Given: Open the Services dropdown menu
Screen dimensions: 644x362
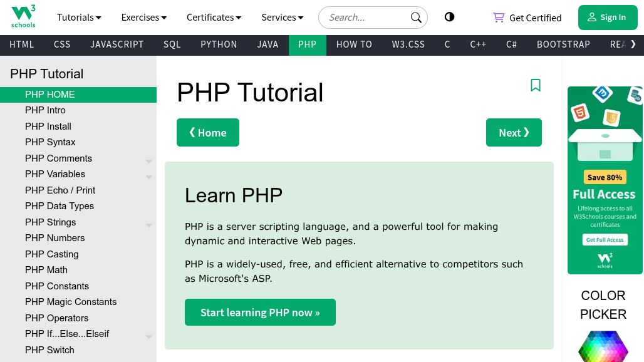Looking at the screenshot, I should 282,18.
